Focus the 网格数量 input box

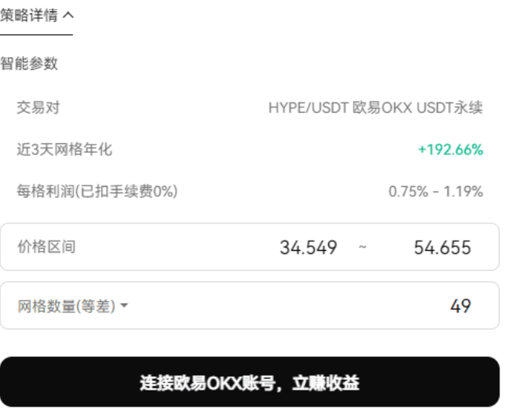pos(250,305)
